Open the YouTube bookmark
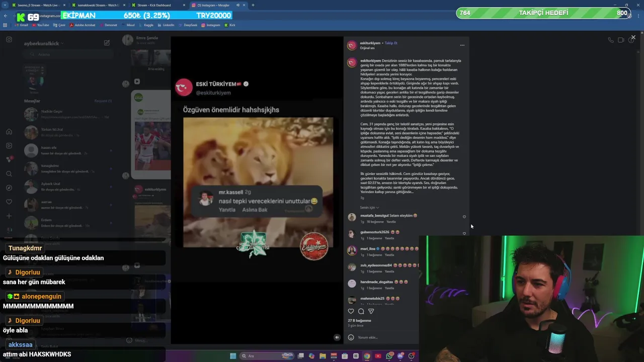 click(x=41, y=25)
